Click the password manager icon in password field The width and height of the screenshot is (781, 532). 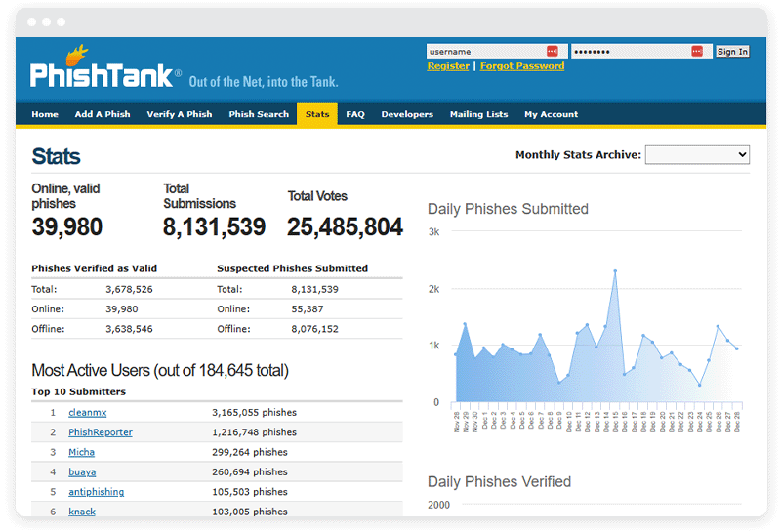click(697, 52)
